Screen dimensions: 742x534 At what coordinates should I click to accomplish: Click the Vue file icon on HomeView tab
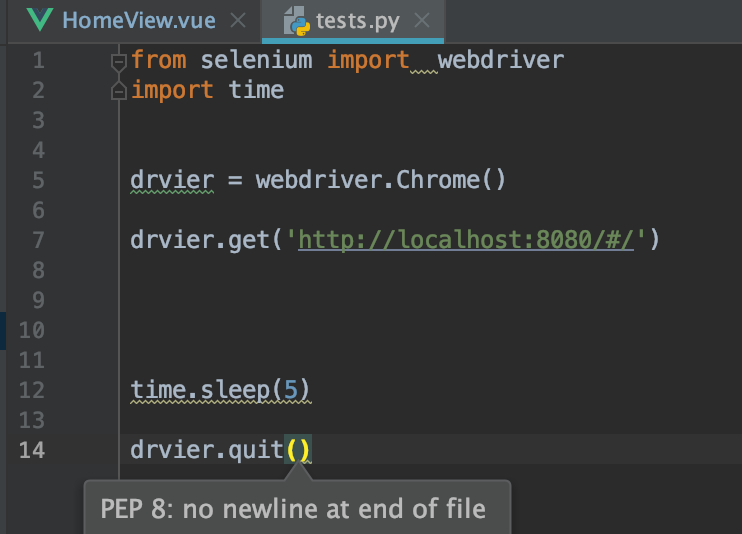tap(40, 20)
